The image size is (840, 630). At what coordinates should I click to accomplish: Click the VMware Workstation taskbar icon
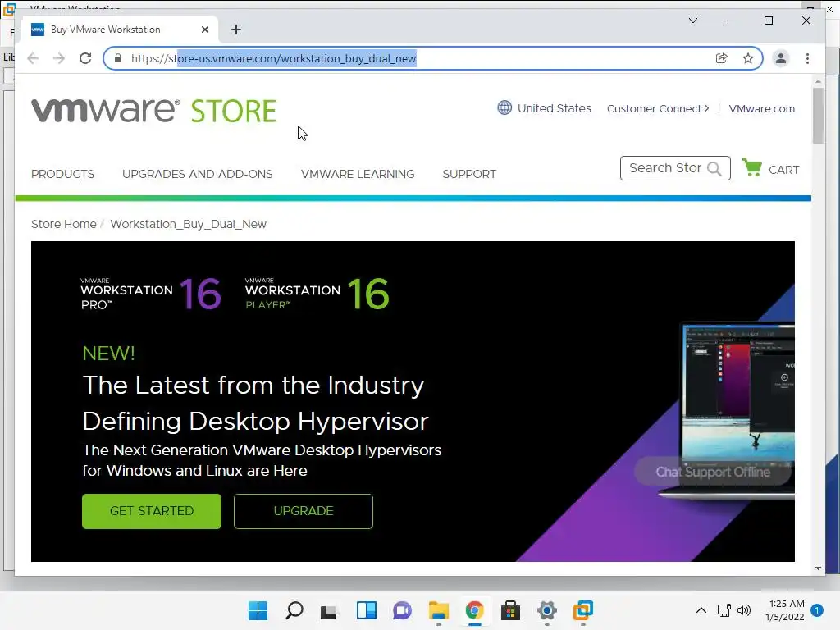(583, 610)
